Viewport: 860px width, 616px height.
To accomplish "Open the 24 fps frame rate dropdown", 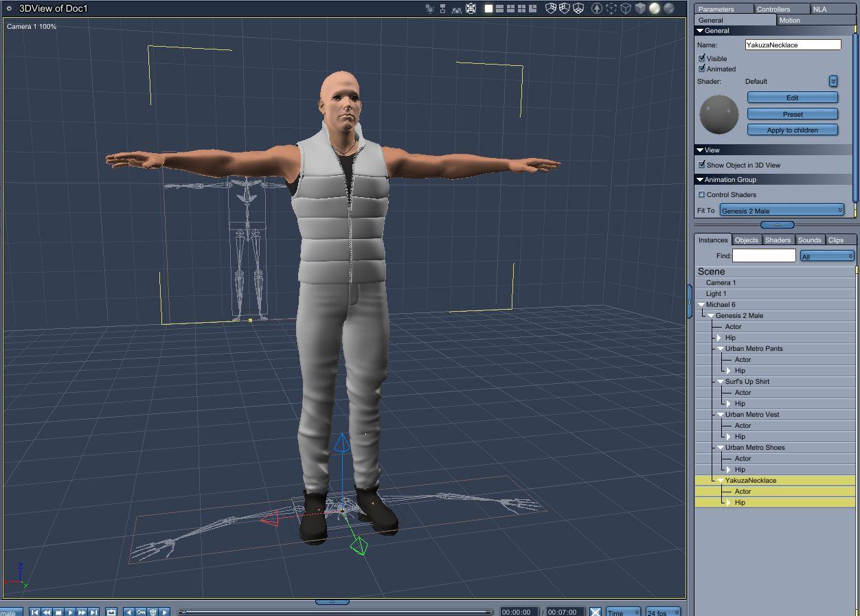I will coord(663,612).
